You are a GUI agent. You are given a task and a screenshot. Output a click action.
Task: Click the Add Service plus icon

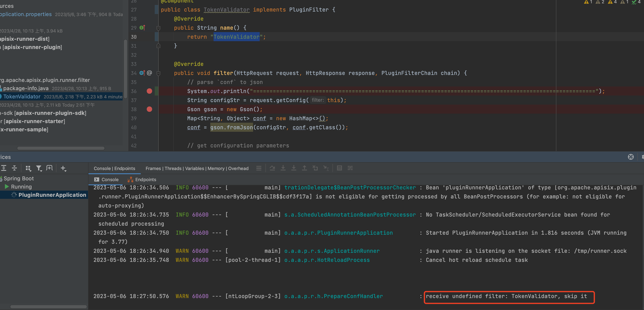point(63,168)
